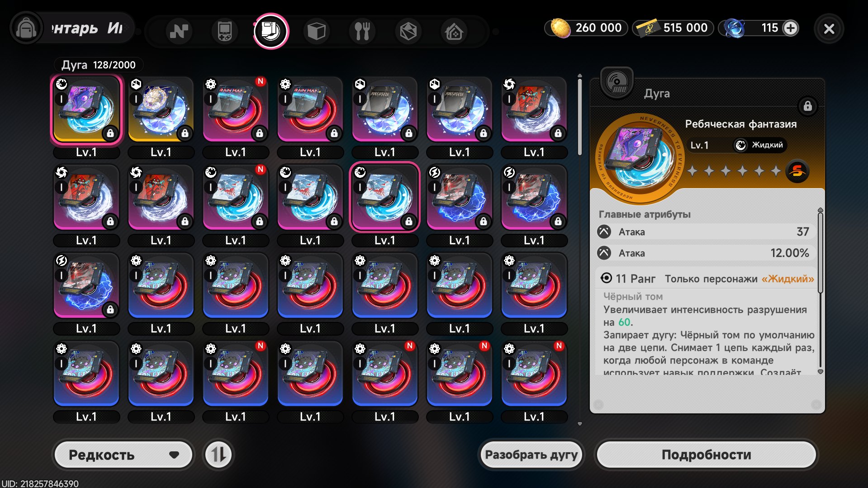Open the handheld console category tab
The width and height of the screenshot is (868, 488).
224,31
